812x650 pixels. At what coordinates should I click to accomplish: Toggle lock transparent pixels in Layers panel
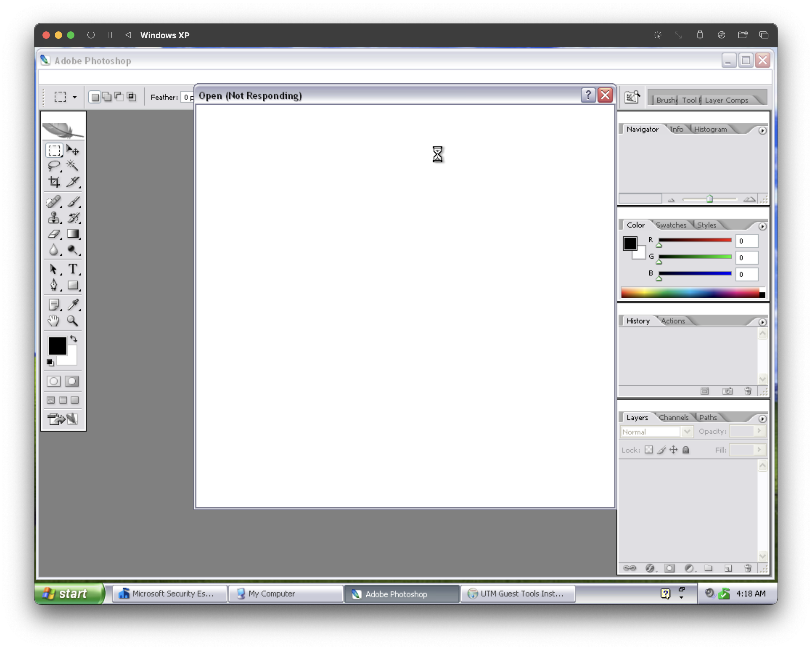[x=649, y=450]
